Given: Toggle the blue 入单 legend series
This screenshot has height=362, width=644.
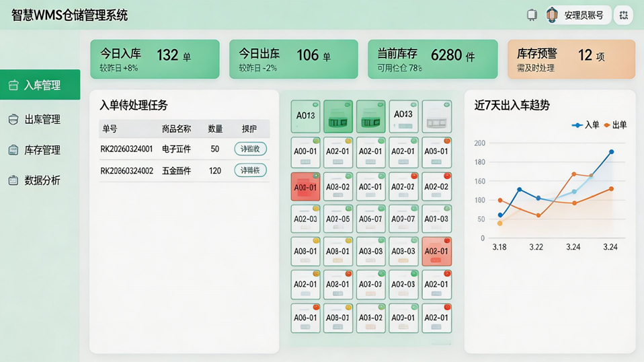Looking at the screenshot, I should pos(586,125).
